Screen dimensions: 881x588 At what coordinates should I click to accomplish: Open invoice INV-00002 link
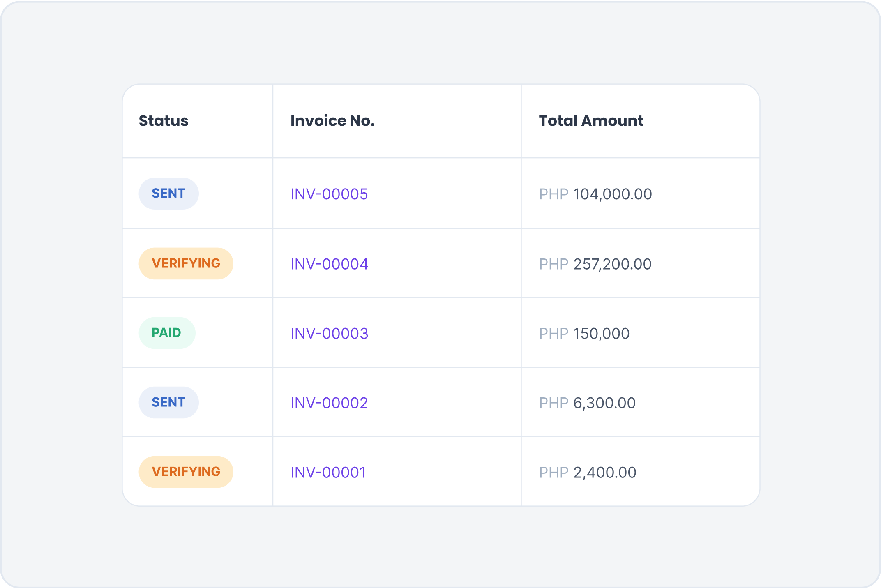click(x=329, y=403)
